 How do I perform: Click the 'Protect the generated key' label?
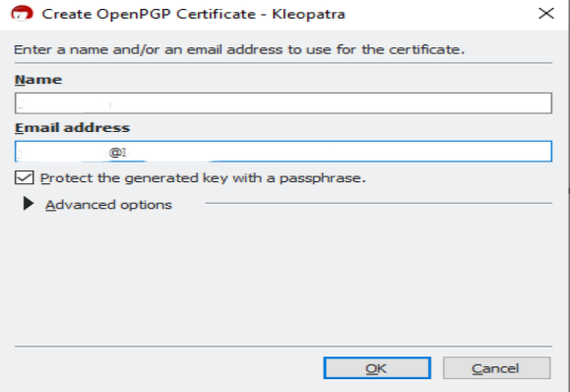coord(203,178)
